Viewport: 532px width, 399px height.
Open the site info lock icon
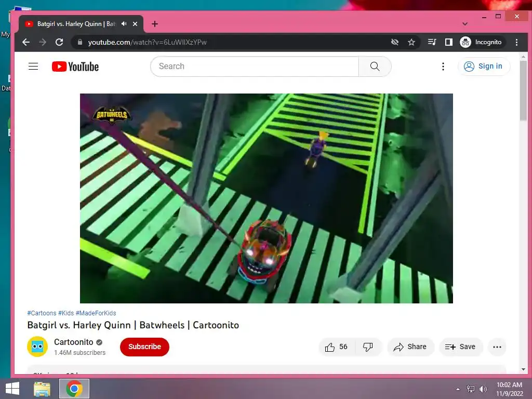80,42
